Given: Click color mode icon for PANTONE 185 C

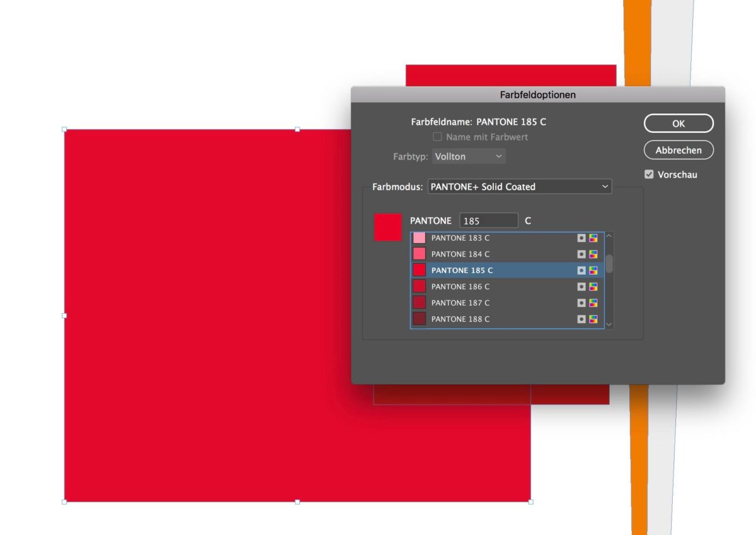Looking at the screenshot, I should tap(593, 270).
